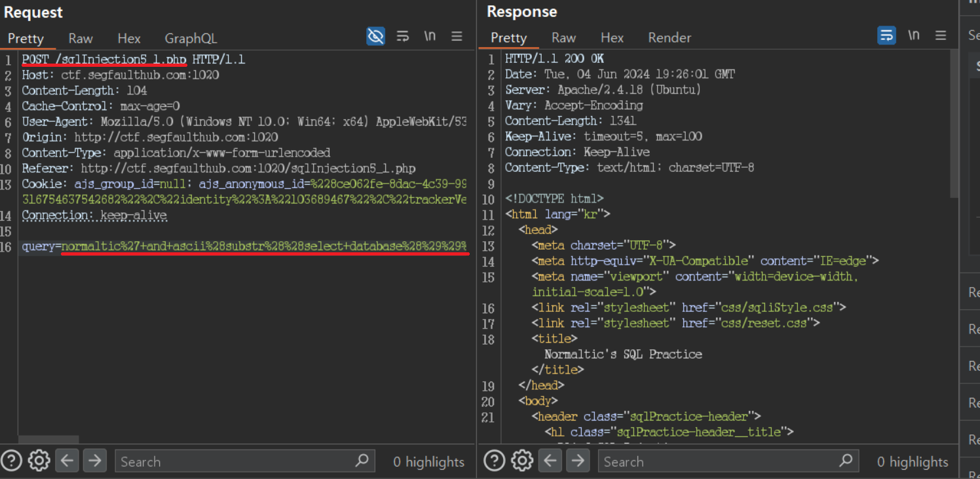Click the Content-Type application/x-www-form-urlencoded header
980x479 pixels.
click(176, 153)
